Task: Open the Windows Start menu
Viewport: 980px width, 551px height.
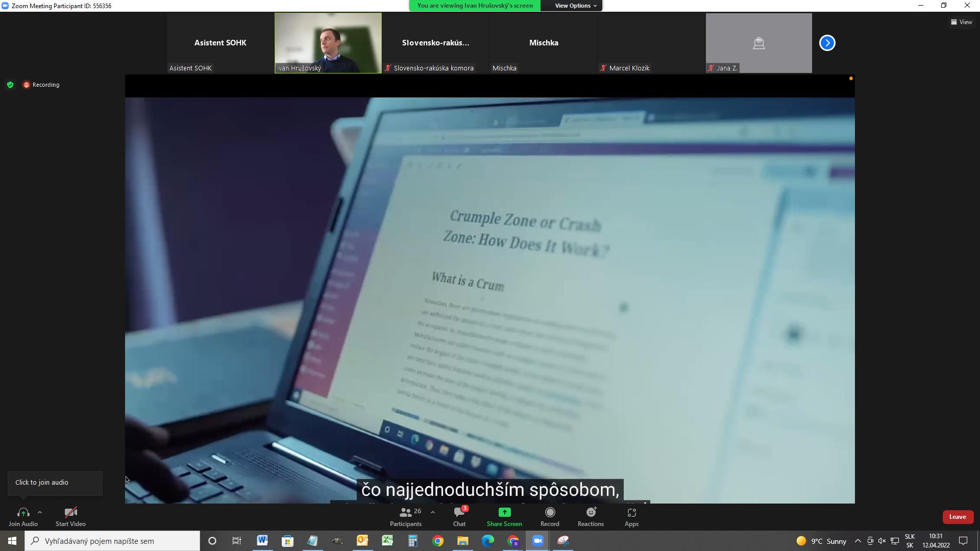Action: tap(12, 541)
